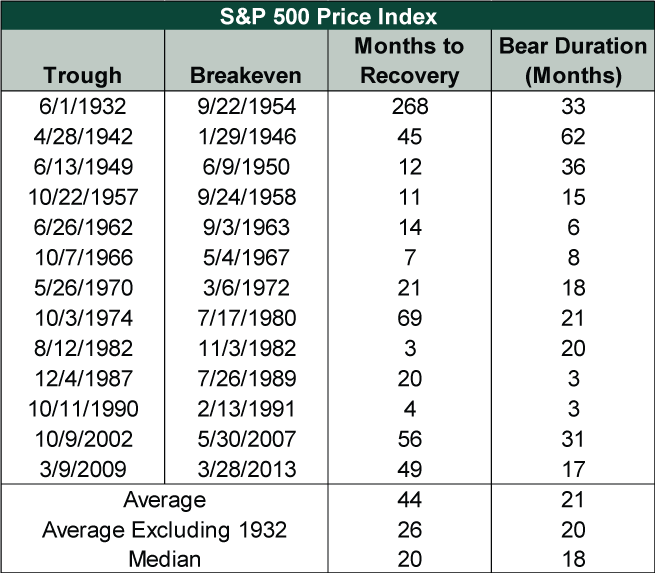Select the Average row label
This screenshot has height=573, width=655.
click(x=164, y=500)
